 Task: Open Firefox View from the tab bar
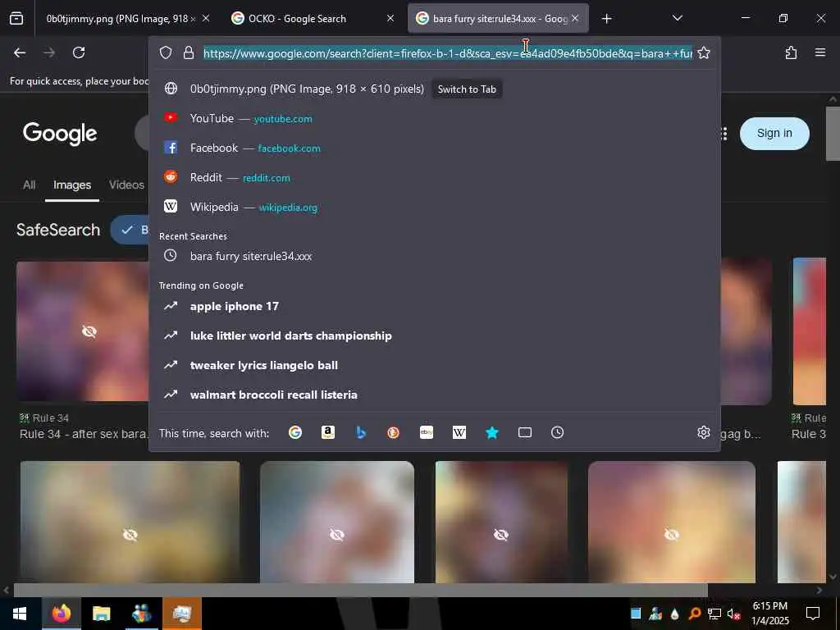click(x=16, y=19)
